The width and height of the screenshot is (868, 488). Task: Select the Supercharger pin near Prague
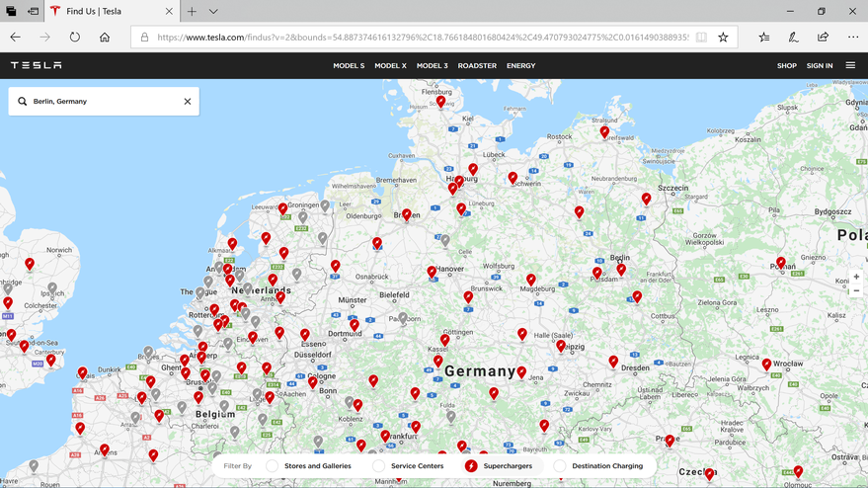[670, 441]
